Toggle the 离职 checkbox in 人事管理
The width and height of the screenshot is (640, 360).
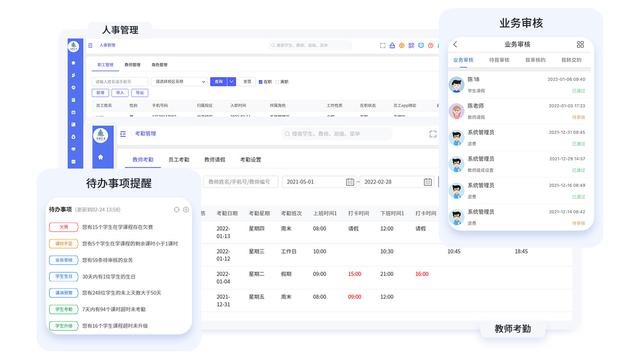pyautogui.click(x=278, y=82)
